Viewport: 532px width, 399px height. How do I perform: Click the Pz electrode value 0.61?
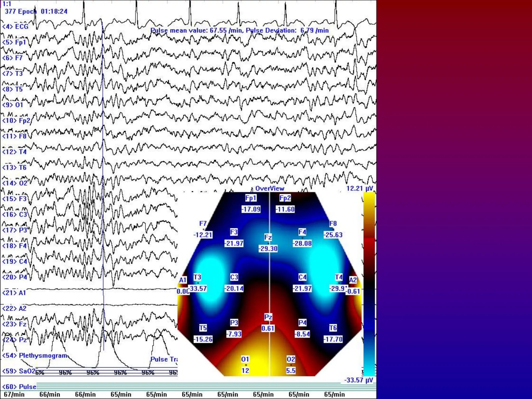268,328
